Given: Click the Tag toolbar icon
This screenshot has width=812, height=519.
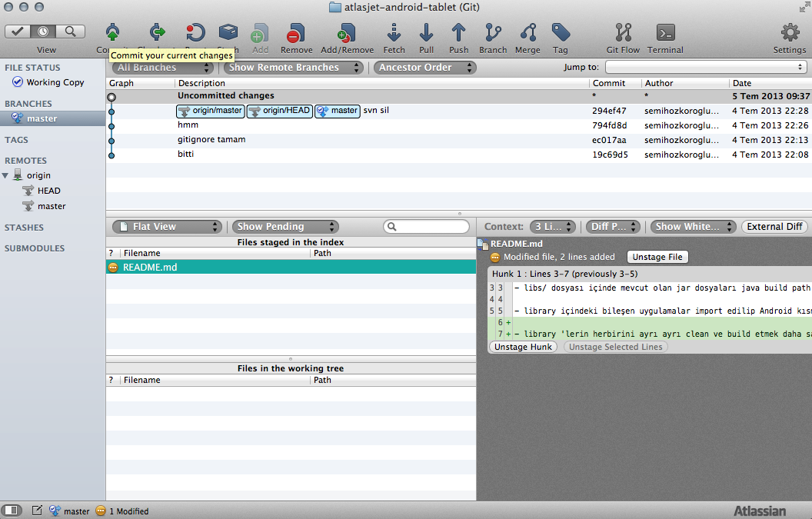Looking at the screenshot, I should (561, 32).
